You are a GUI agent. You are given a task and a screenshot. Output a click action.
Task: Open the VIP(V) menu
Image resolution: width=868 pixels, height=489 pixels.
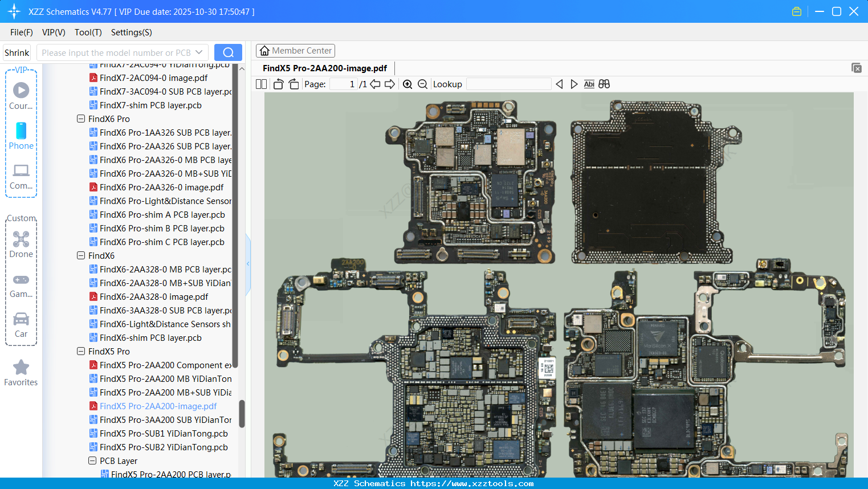54,32
